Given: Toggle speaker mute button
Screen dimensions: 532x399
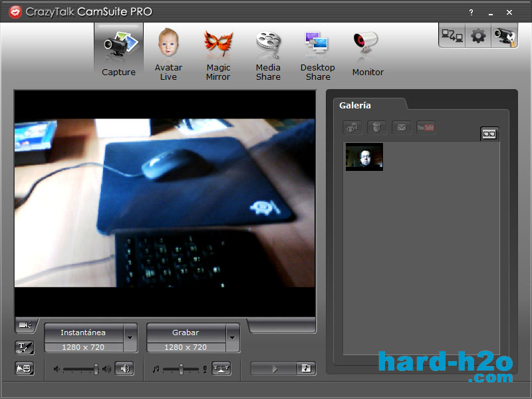Looking at the screenshot, I should (x=124, y=368).
